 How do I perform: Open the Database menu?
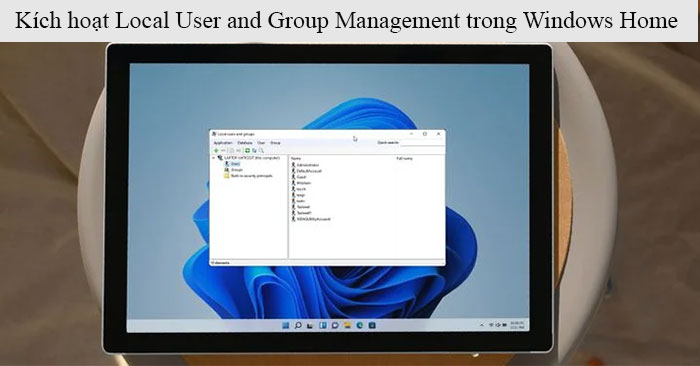coord(245,143)
